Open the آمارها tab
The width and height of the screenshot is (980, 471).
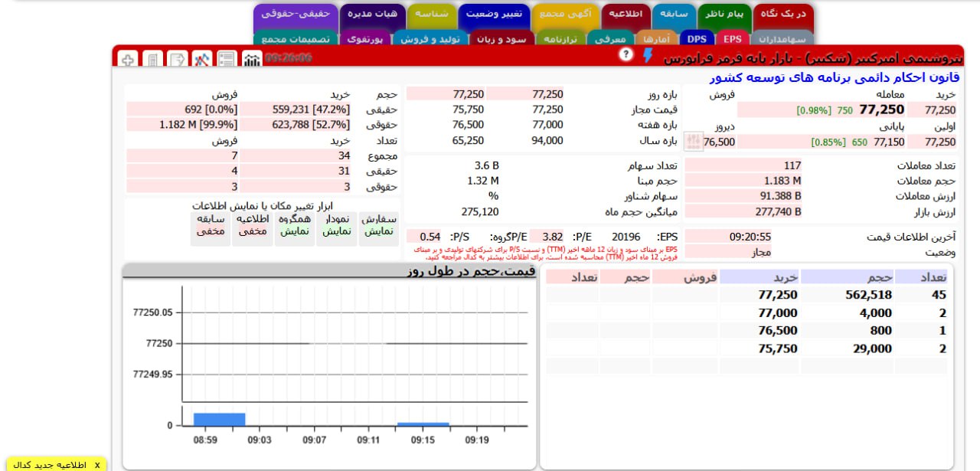(656, 38)
